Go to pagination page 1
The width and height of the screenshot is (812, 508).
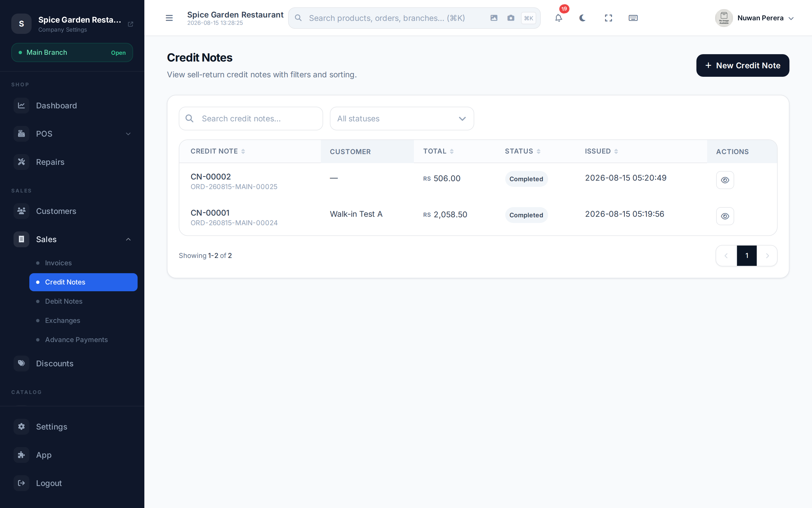(747, 256)
